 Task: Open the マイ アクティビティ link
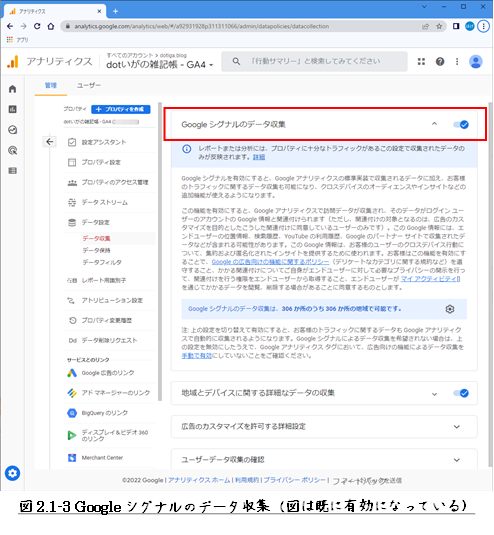tap(431, 279)
